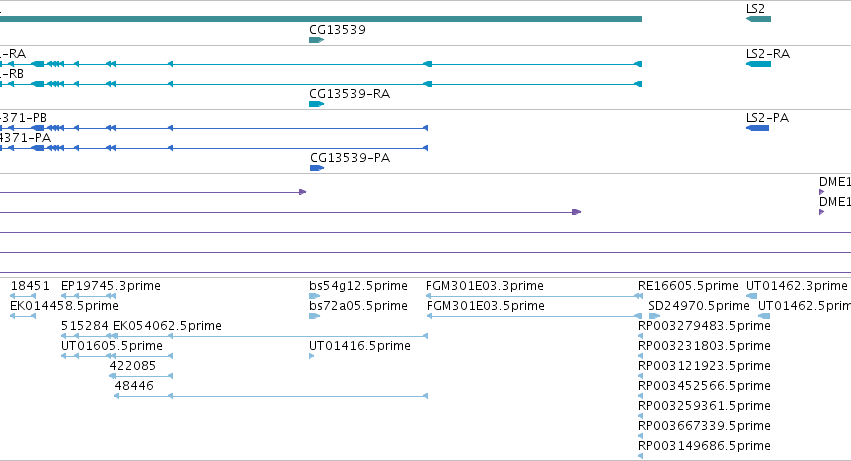Click the RP003149686.5prime label
Viewport: 851px width, 461px height.
(x=704, y=446)
